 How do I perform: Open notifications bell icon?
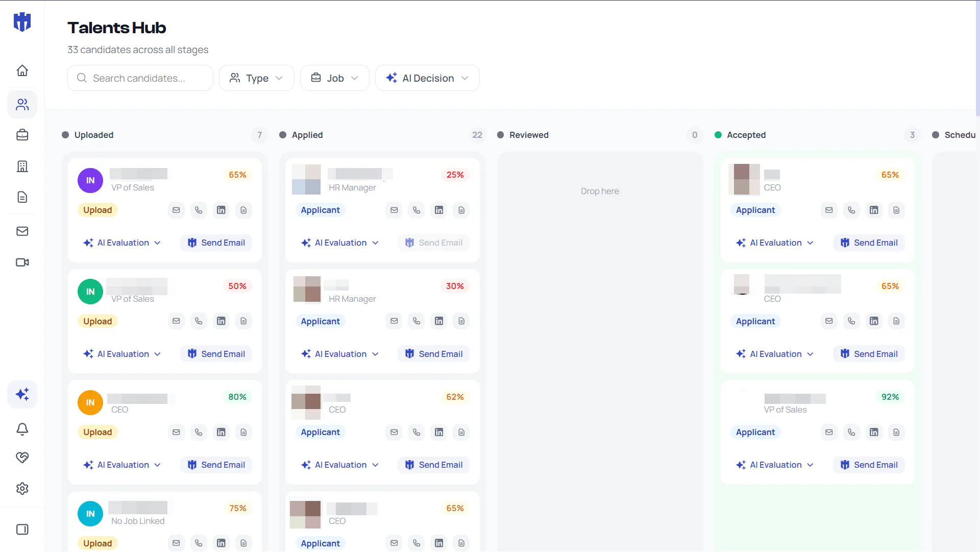click(22, 429)
